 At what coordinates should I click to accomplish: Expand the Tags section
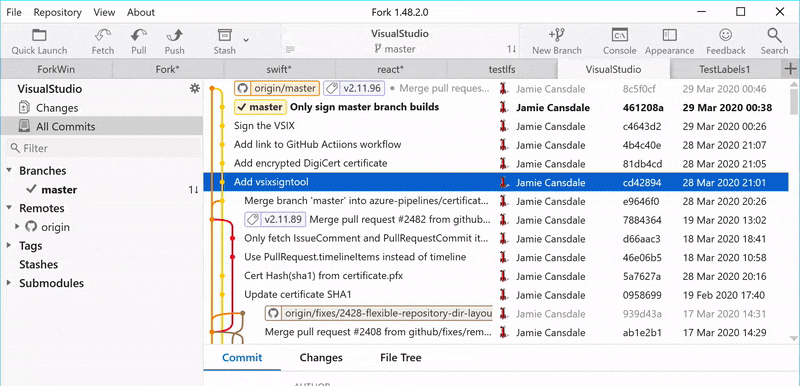coord(9,245)
